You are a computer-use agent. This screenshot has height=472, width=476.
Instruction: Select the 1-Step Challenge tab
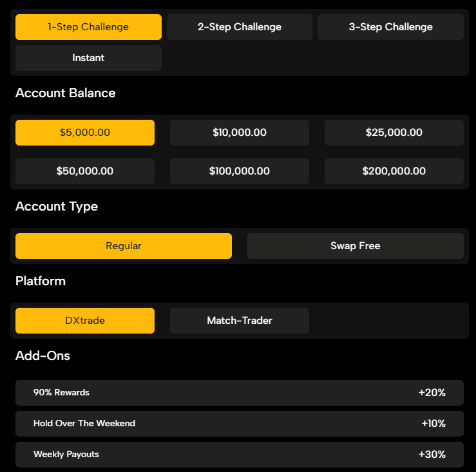[88, 27]
